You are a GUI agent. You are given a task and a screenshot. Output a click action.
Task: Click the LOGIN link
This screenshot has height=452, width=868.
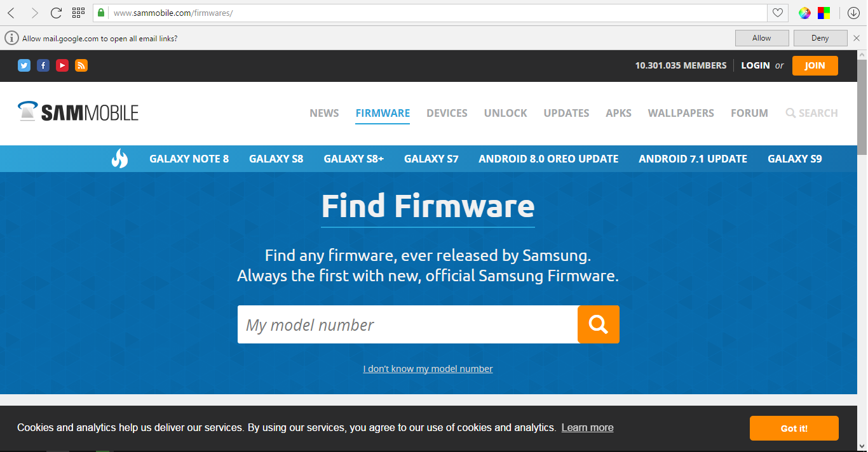pos(756,65)
